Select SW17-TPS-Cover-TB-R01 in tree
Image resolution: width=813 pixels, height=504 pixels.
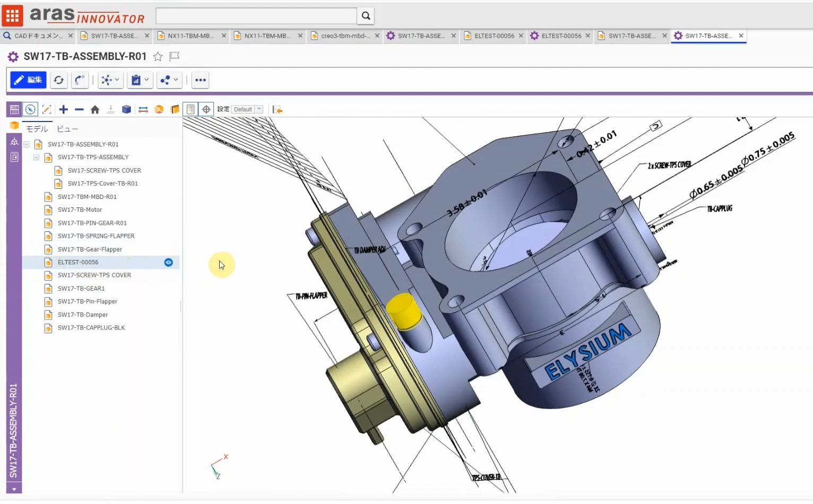tap(102, 184)
